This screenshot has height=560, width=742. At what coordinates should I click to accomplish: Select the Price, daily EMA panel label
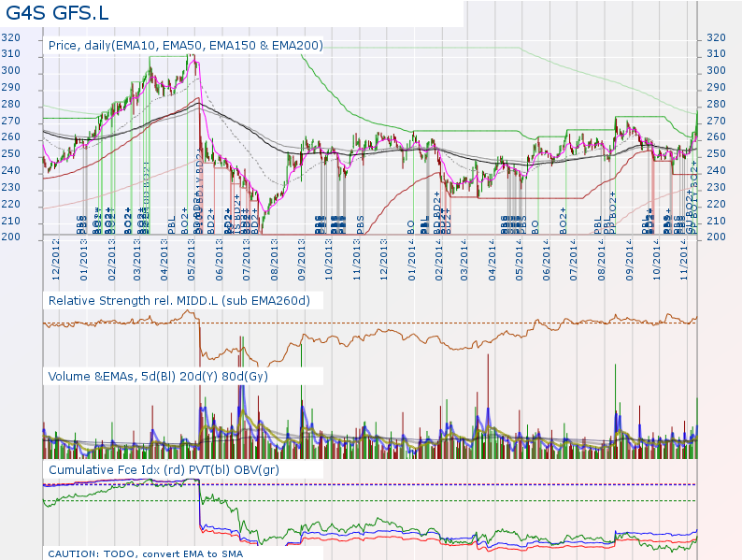tap(185, 45)
